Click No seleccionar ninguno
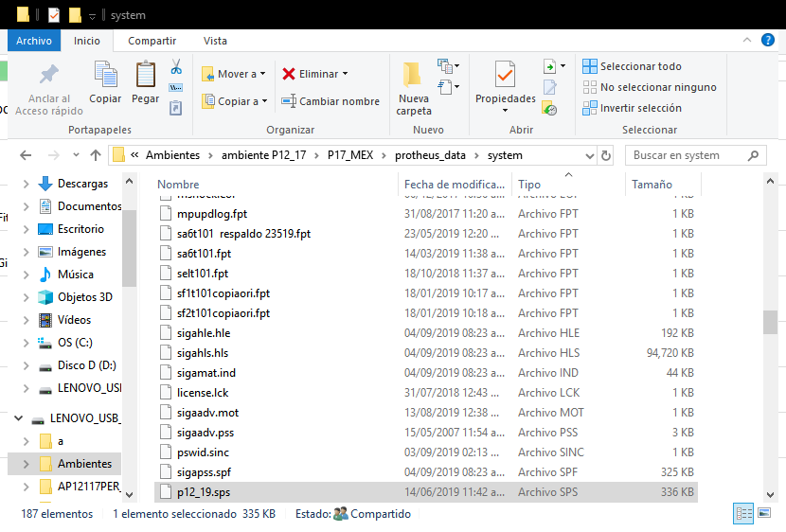Image resolution: width=786 pixels, height=532 pixels. 650,87
